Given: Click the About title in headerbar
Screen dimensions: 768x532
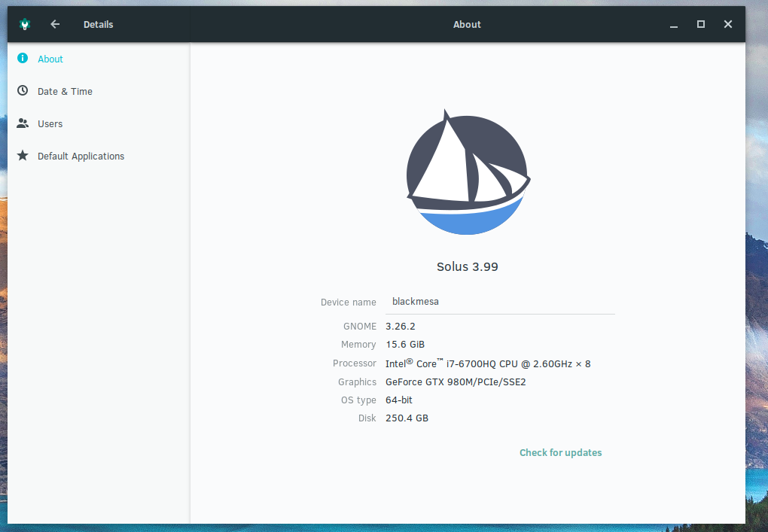Looking at the screenshot, I should 467,25.
